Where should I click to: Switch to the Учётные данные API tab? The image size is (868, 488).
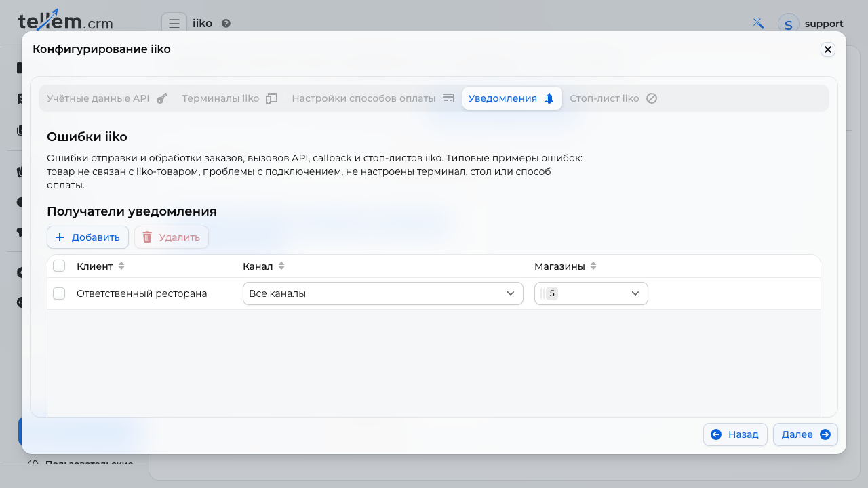(107, 98)
